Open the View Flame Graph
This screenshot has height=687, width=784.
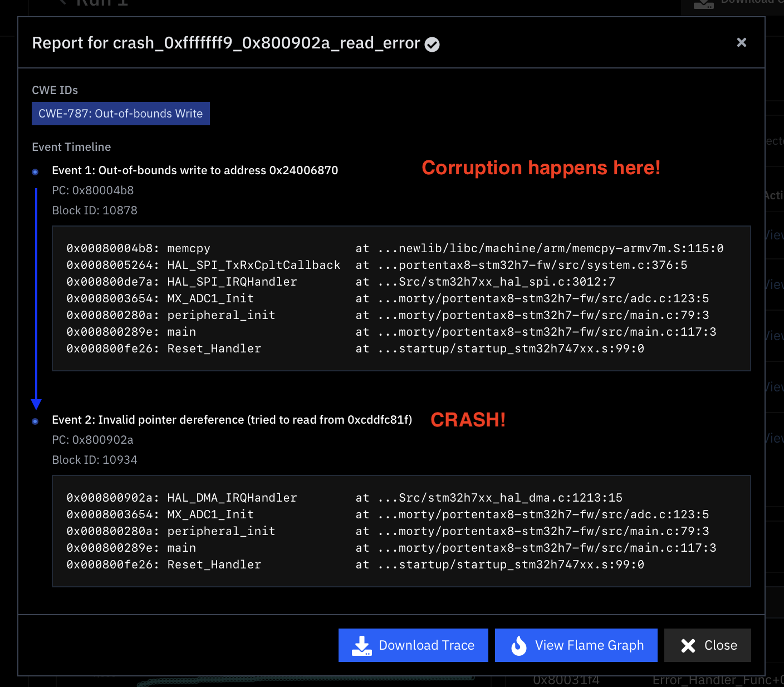pyautogui.click(x=576, y=645)
